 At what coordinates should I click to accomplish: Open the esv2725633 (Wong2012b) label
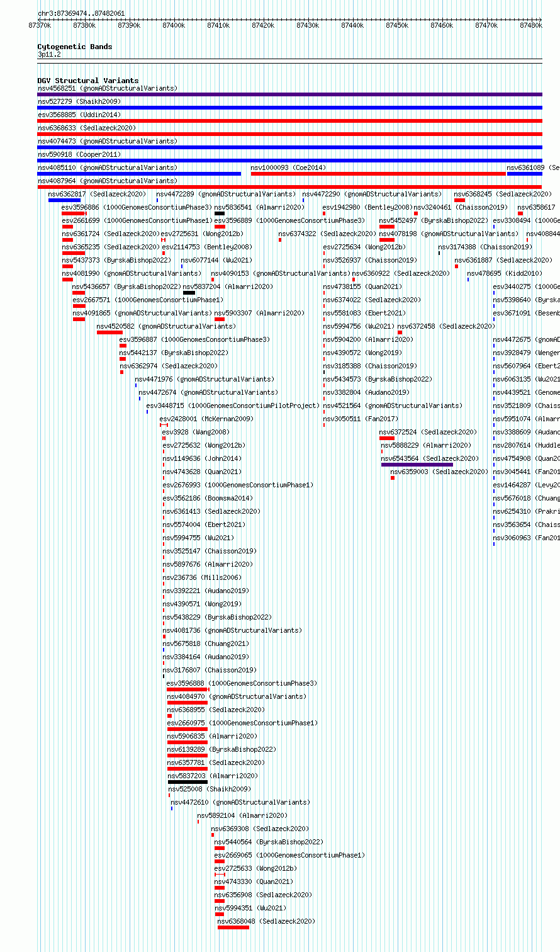(255, 868)
